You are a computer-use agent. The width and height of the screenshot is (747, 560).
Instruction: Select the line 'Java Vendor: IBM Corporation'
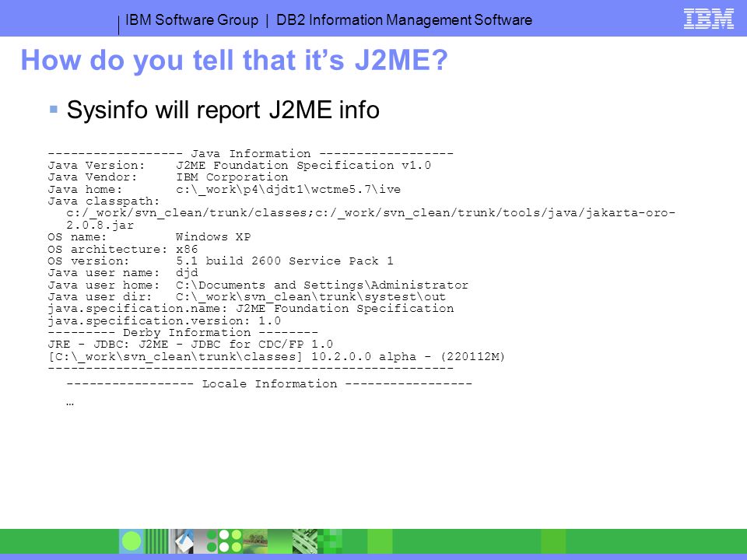click(168, 177)
